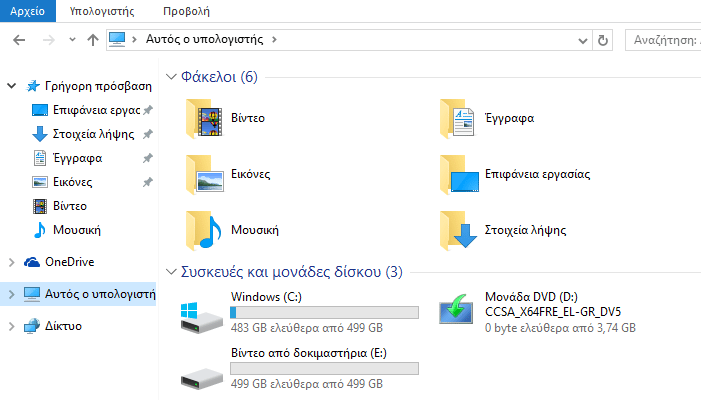Image resolution: width=701 pixels, height=400 pixels.
Task: Select Αυτός ο υπολογιστής in the navigation pane
Action: (x=100, y=294)
